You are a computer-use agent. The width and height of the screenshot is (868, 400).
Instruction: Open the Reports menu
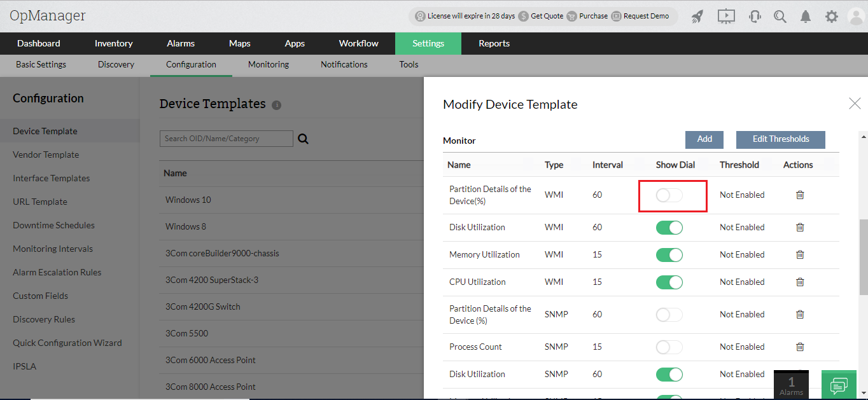494,43
